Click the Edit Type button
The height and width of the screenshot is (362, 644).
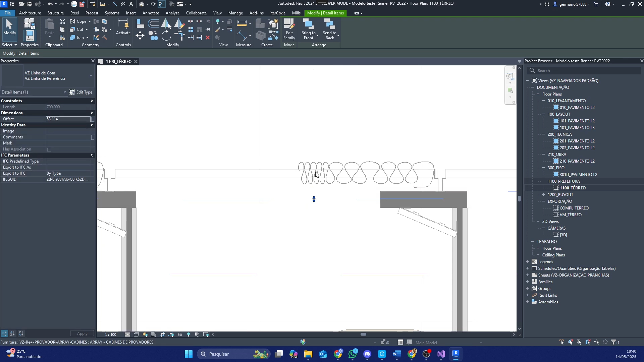point(81,92)
